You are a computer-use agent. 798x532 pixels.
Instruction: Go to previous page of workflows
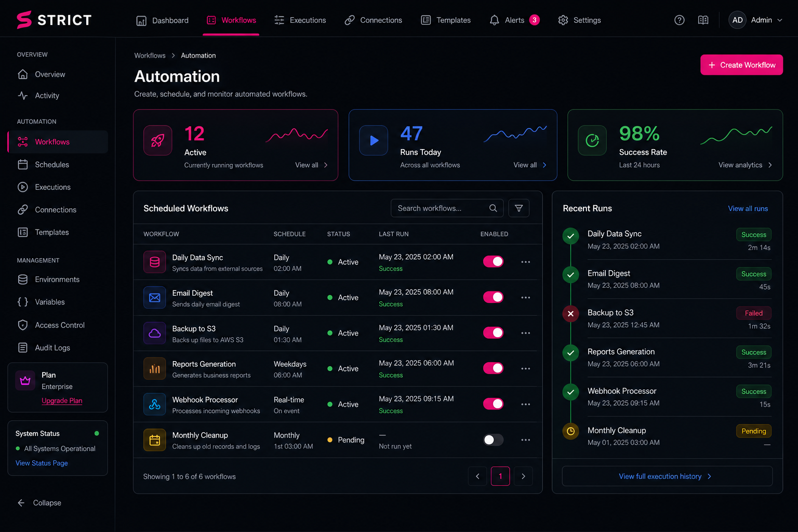tap(477, 476)
